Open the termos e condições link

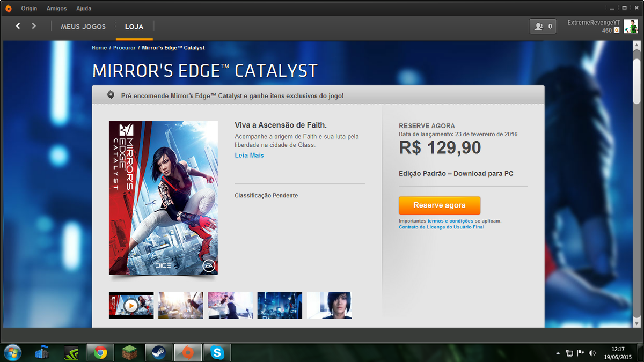pyautogui.click(x=450, y=221)
